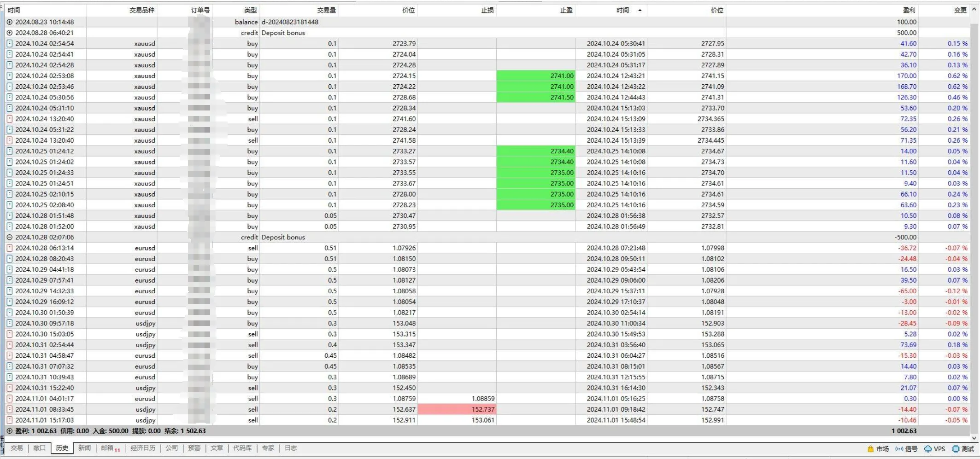Click sell order icon with price 2741.58
The image size is (980, 459).
[x=9, y=140]
